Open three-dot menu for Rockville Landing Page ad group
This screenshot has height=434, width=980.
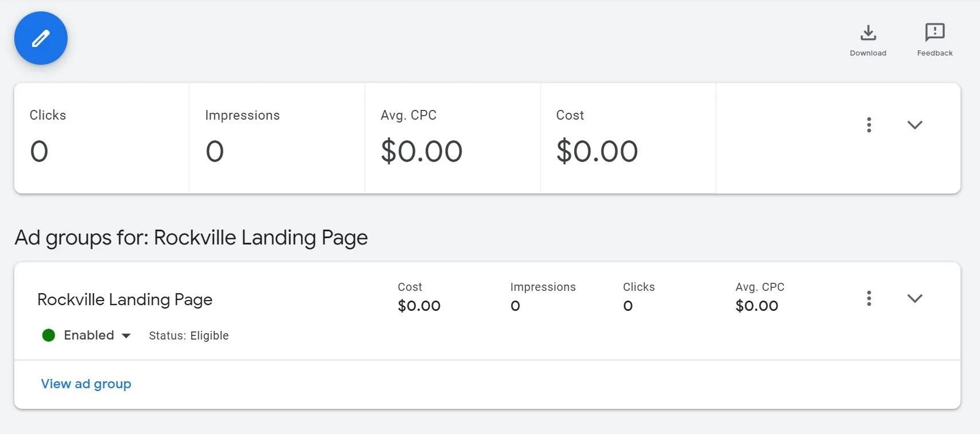pos(869,298)
